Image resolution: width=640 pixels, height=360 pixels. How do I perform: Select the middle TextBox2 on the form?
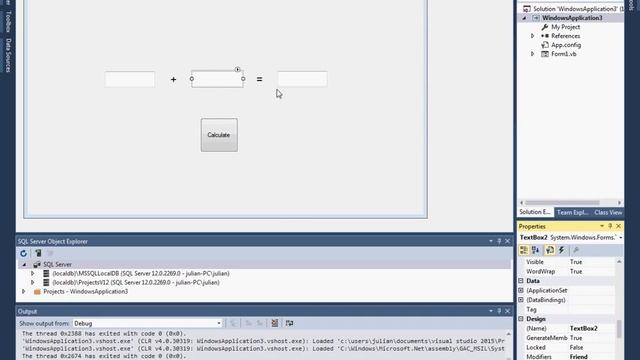218,79
